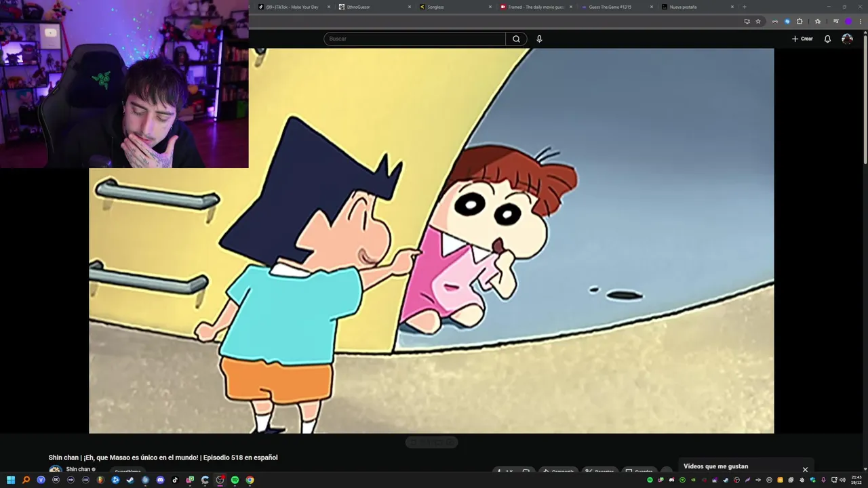Switch to the Guess The.Game #1315 tab
This screenshot has height=488, width=868.
click(x=616, y=7)
